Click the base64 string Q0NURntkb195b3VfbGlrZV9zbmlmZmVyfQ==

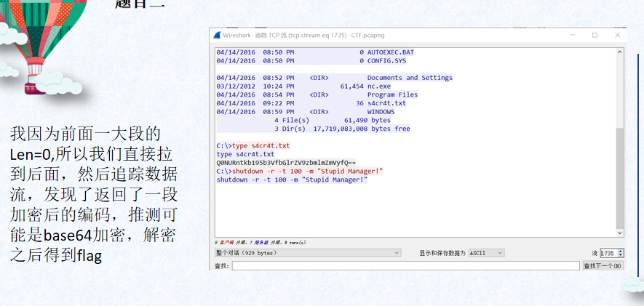click(x=286, y=163)
